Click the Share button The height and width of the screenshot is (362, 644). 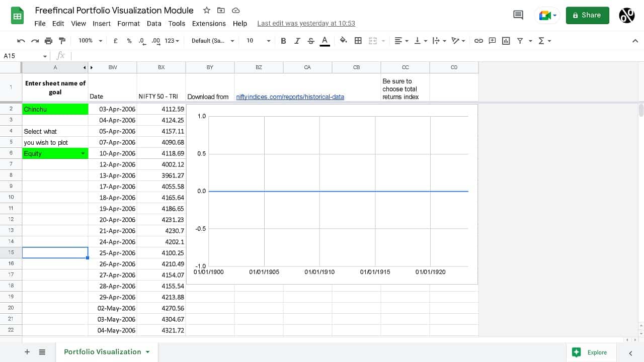587,15
